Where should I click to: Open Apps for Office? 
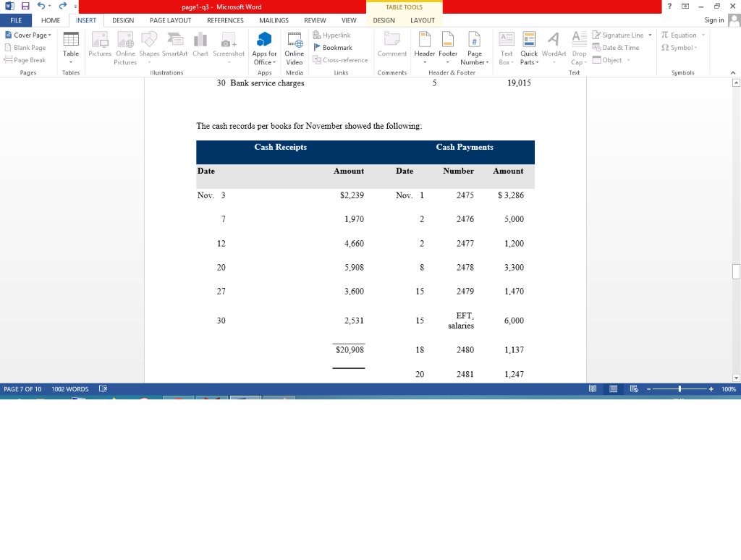tap(264, 48)
